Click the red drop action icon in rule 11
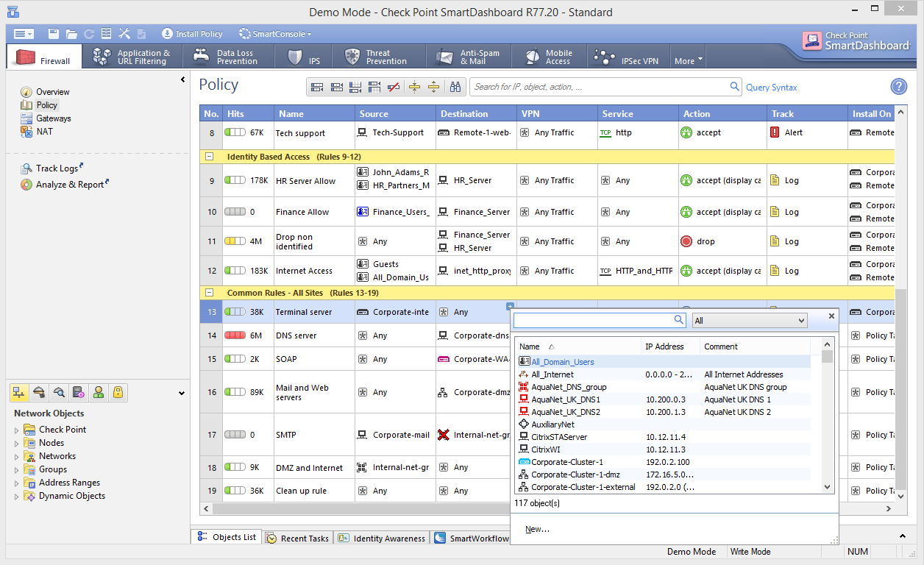Screen dimensions: 924x565 [x=686, y=241]
